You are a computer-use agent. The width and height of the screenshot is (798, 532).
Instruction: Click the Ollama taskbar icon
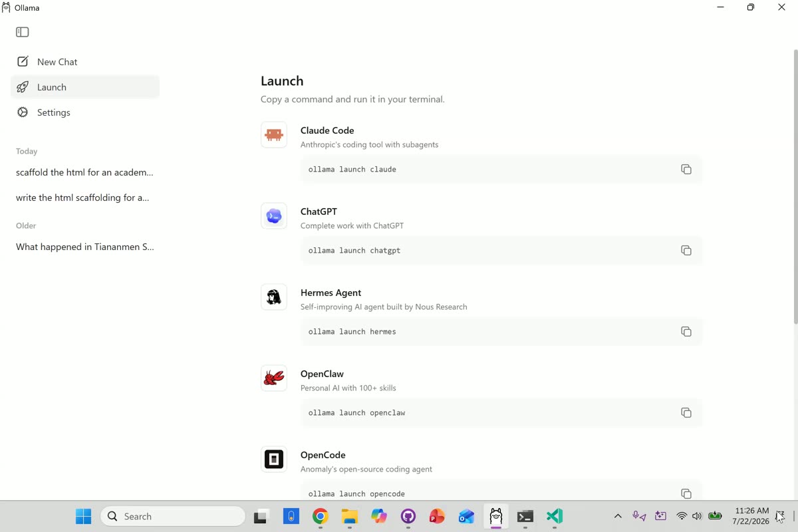point(495,516)
